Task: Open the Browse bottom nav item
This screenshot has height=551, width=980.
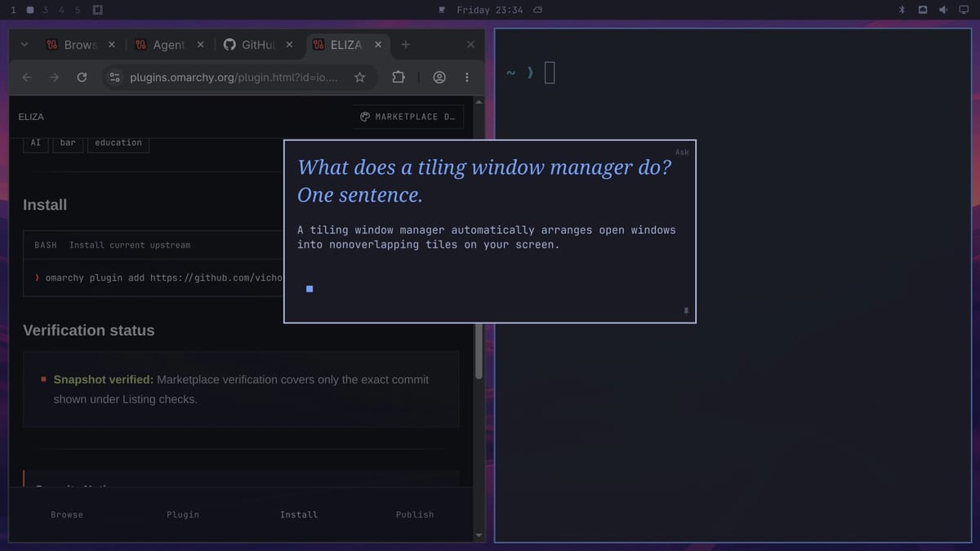Action: pos(67,514)
